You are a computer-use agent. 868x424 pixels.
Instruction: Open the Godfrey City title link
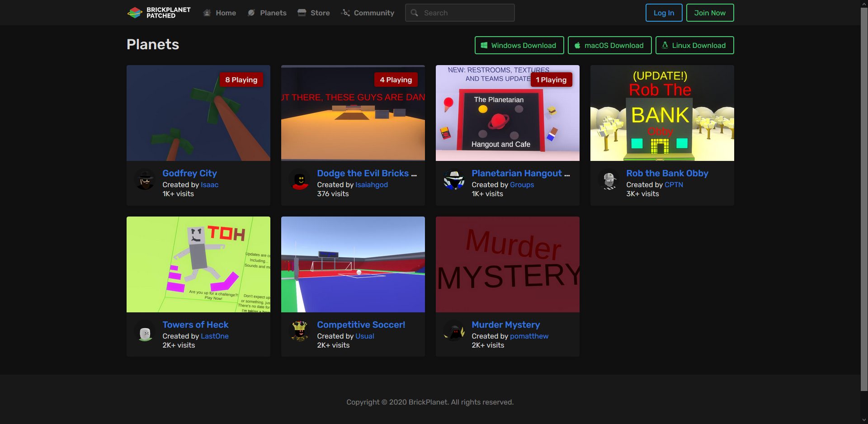tap(190, 173)
